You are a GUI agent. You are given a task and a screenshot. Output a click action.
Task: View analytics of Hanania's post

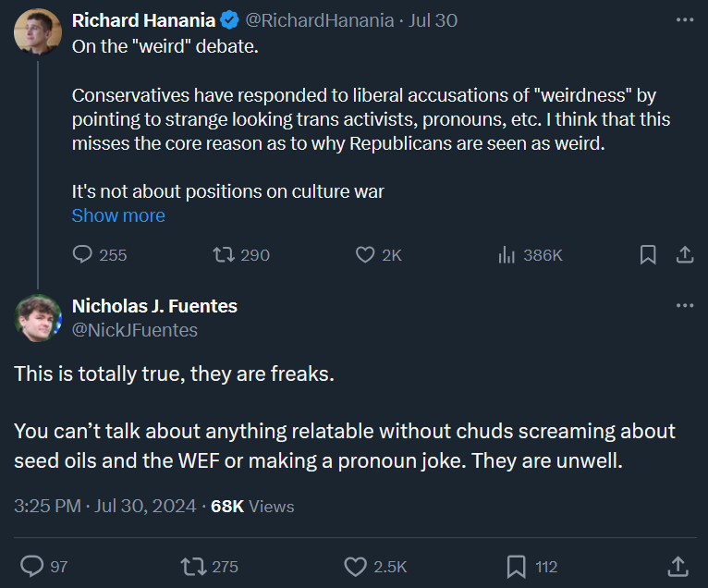507,255
